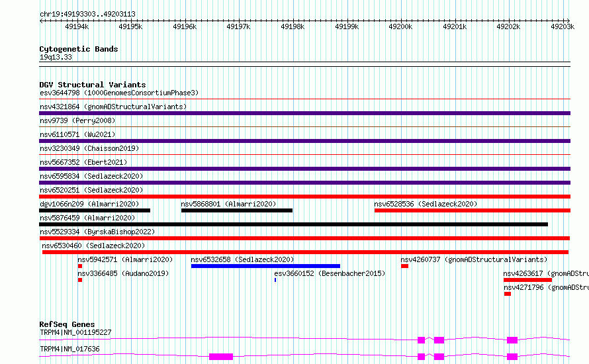Click the 49194k ruler tick label

[x=77, y=26]
